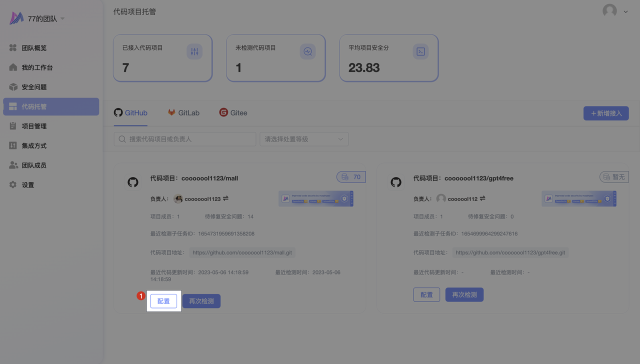Switch to the Gitee tab
Screen dimensions: 640x364
tap(233, 112)
